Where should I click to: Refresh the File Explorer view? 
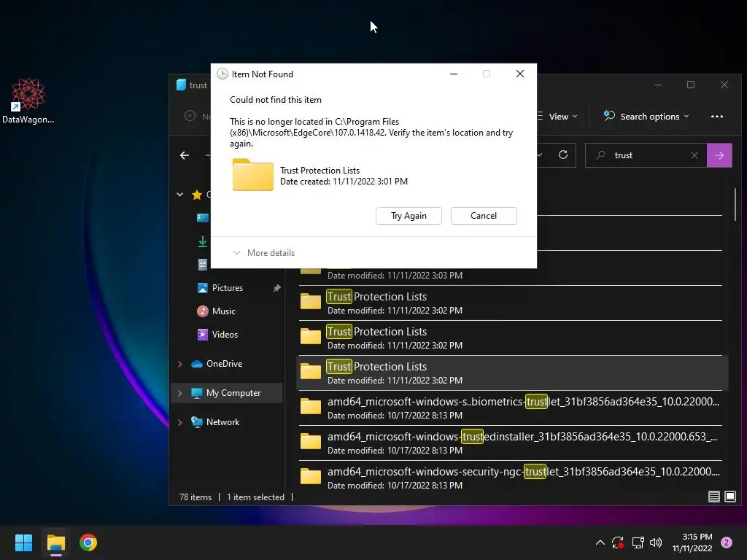pyautogui.click(x=563, y=155)
